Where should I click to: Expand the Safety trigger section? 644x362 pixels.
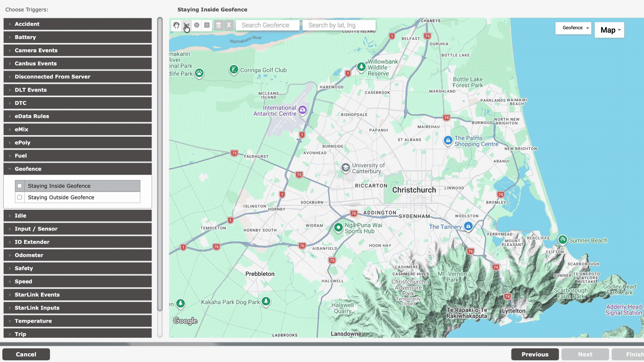click(x=77, y=268)
